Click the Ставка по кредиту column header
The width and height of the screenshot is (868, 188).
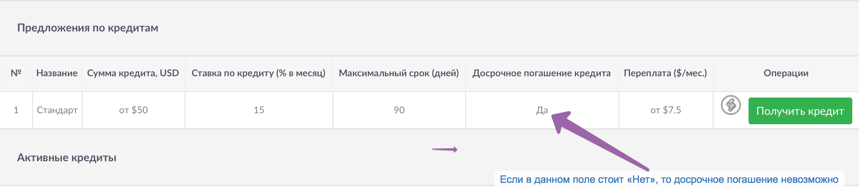(259, 73)
